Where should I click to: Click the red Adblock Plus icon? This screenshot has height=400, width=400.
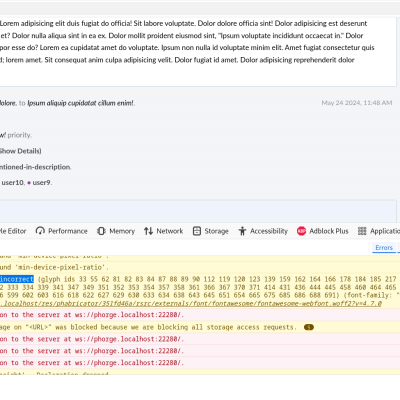click(301, 231)
